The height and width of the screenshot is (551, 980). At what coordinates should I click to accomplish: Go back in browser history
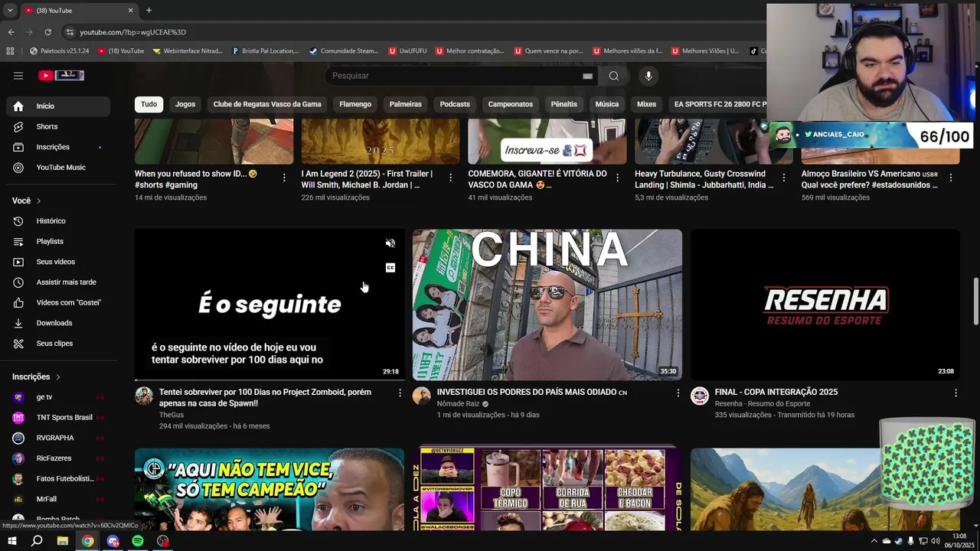[11, 32]
